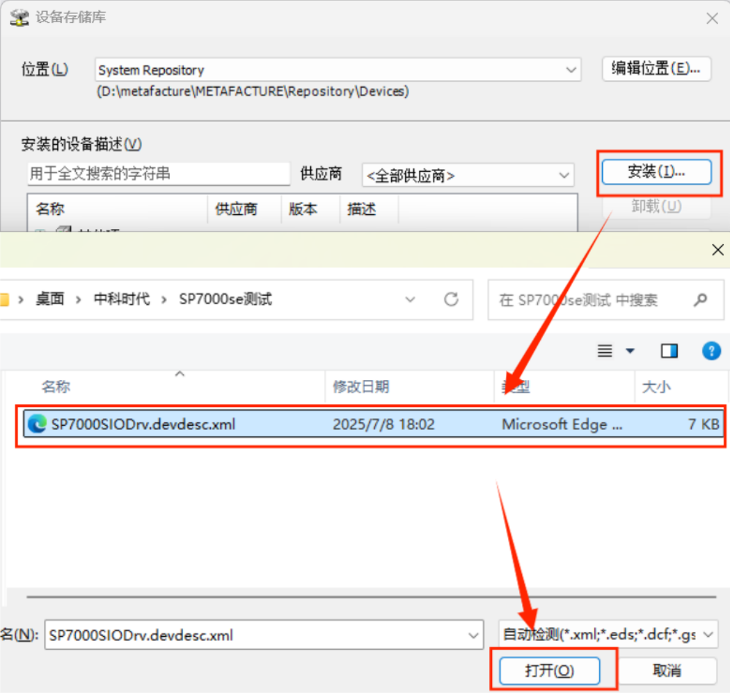Go to 桌面 in the breadcrumb path
The image size is (730, 700).
point(50,299)
